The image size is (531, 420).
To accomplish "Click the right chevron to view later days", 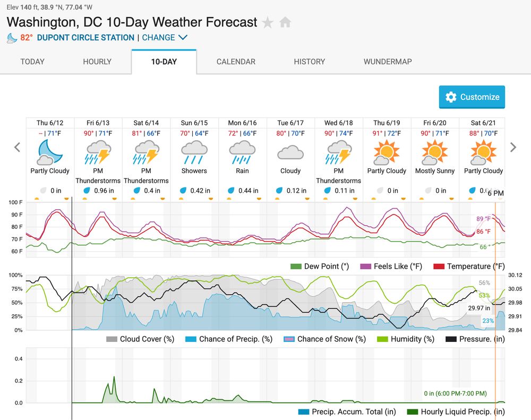I will coord(513,147).
